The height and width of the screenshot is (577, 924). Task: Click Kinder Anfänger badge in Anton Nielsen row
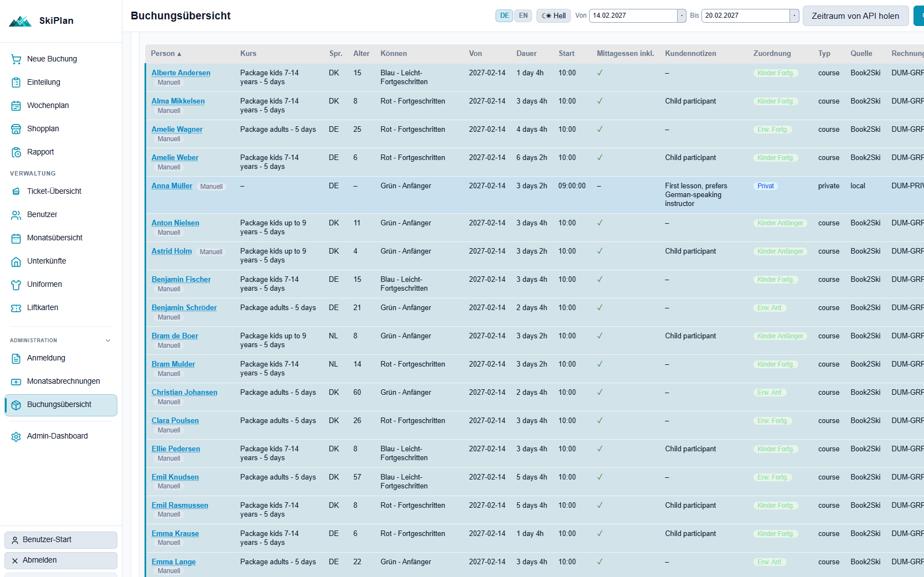(x=780, y=223)
